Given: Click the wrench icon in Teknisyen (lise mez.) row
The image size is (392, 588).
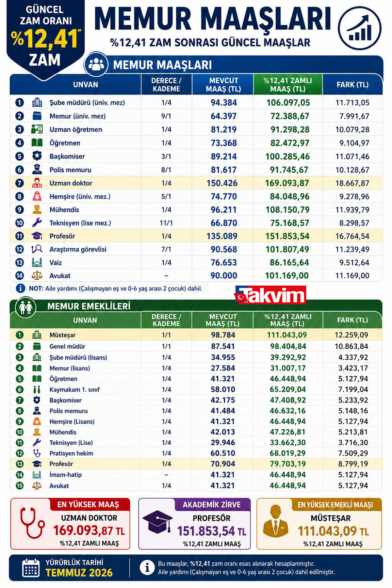Looking at the screenshot, I should click(37, 223).
